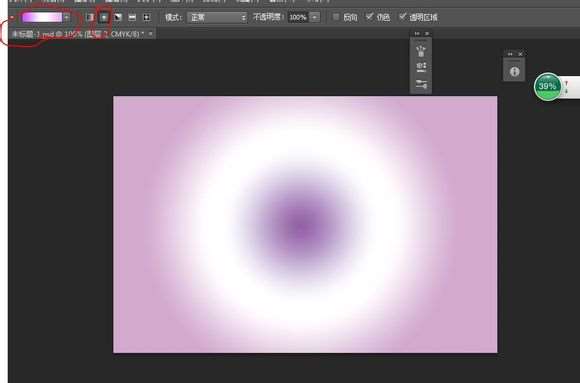Enable the 反向 (Reverse) checkbox
Screen dimensions: 580x383
tap(336, 17)
